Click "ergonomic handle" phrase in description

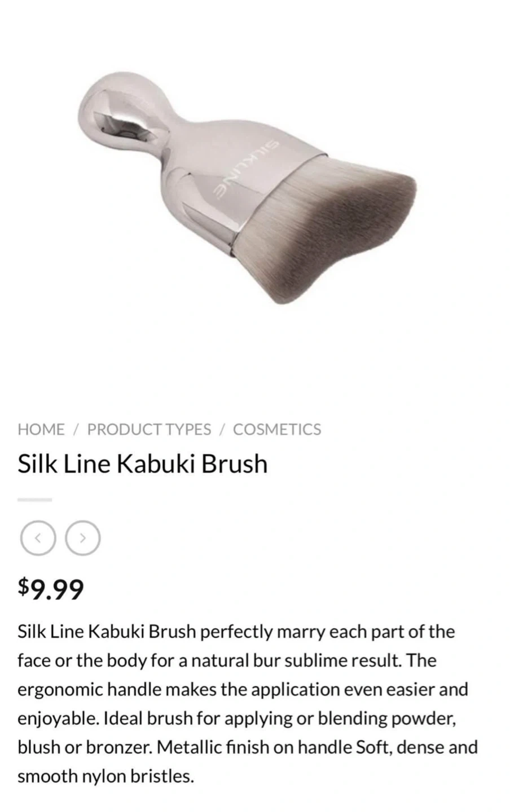(89, 690)
